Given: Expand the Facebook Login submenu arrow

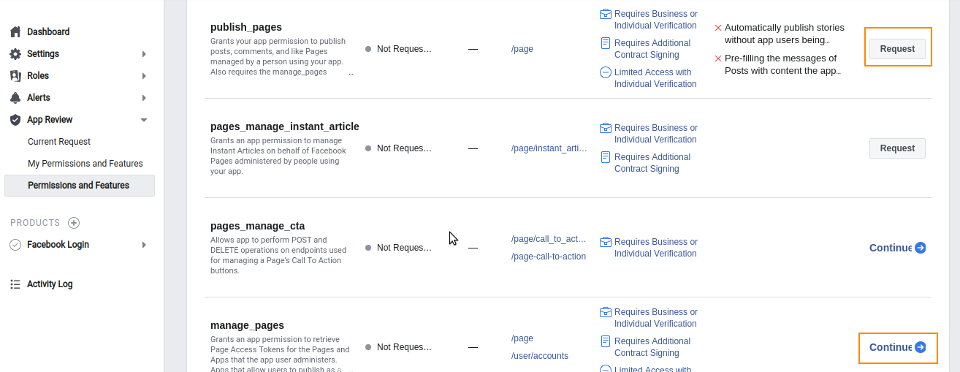Looking at the screenshot, I should [144, 245].
